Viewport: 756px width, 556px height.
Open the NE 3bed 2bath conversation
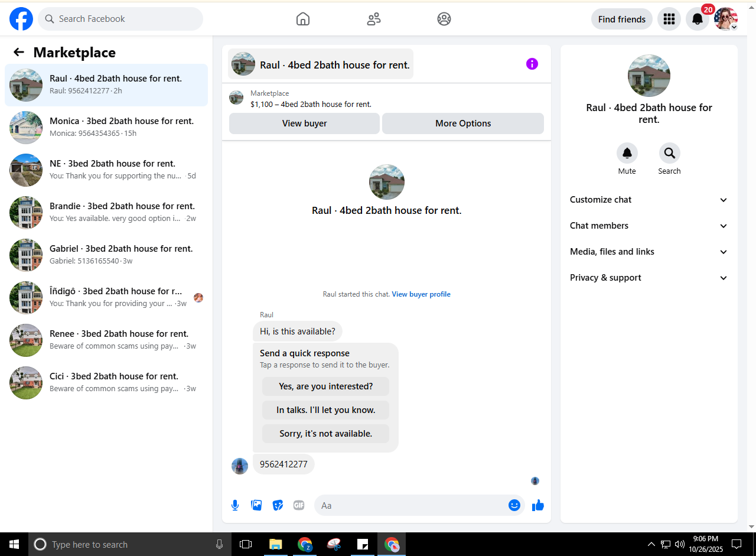coord(106,170)
